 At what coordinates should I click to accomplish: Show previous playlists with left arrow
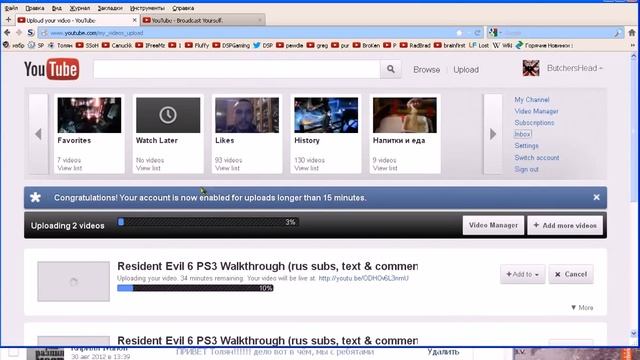click(38, 134)
